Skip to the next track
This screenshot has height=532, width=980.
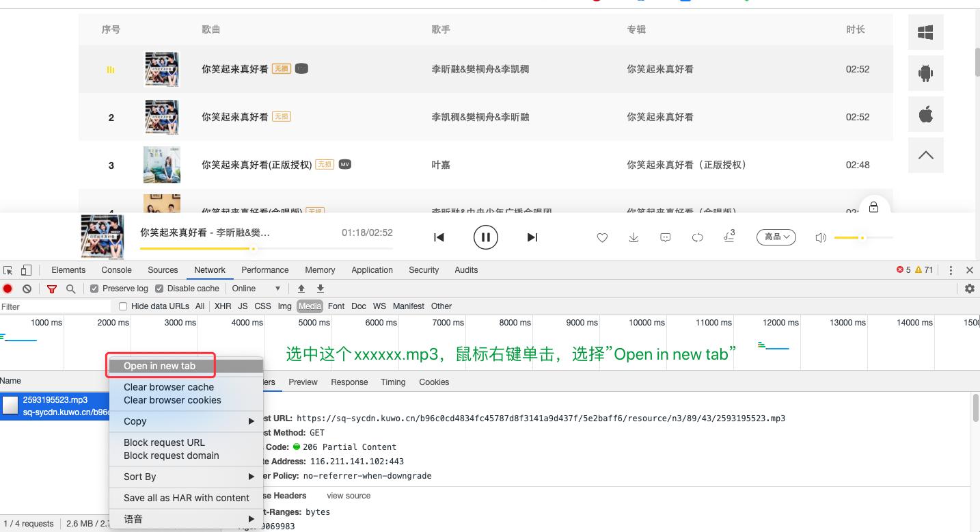coord(532,237)
